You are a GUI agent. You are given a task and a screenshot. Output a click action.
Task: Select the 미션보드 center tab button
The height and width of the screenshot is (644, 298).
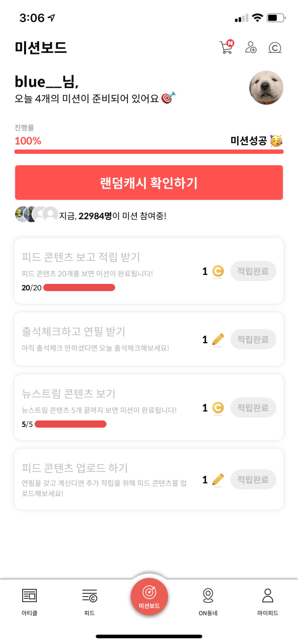149,597
